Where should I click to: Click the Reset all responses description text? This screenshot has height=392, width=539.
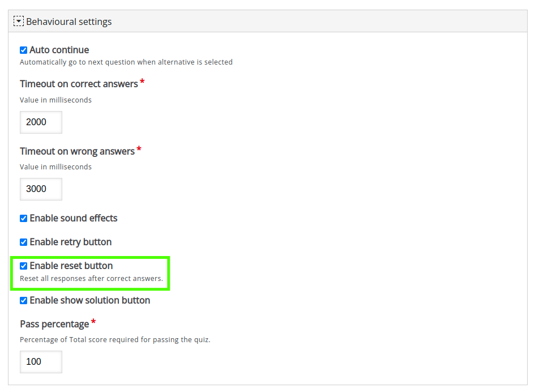point(91,279)
